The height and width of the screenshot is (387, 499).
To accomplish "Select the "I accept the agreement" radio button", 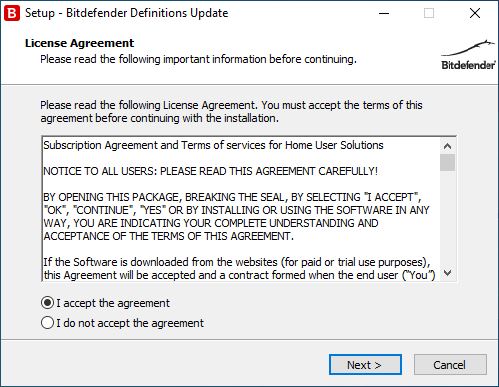I will tap(47, 303).
